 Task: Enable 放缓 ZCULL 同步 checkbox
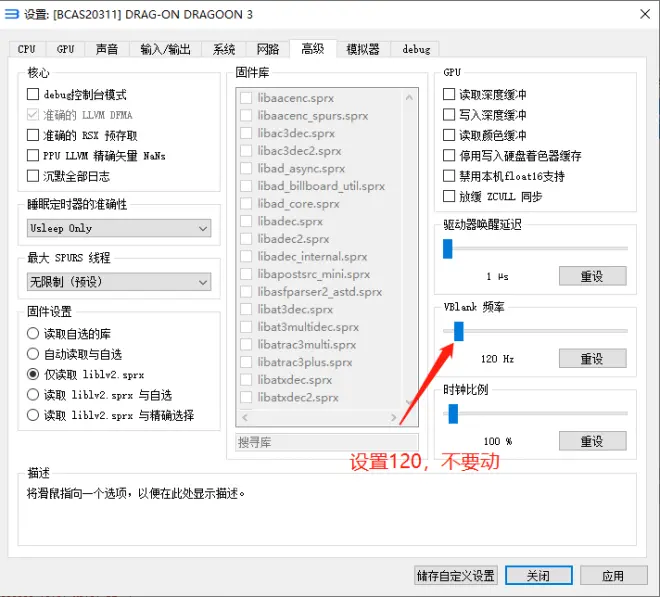[x=449, y=196]
